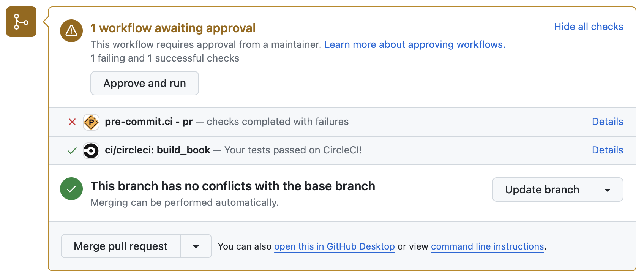Screen dimensions: 644x278
Task: Open this in GitHub Desktop link
Action: point(335,246)
